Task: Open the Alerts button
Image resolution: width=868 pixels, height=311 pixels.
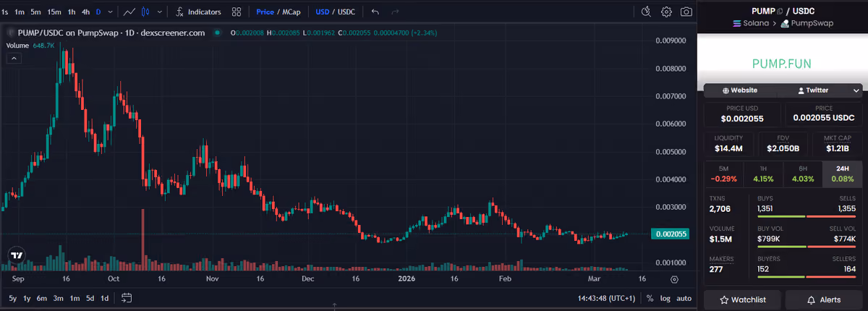Action: tap(824, 299)
